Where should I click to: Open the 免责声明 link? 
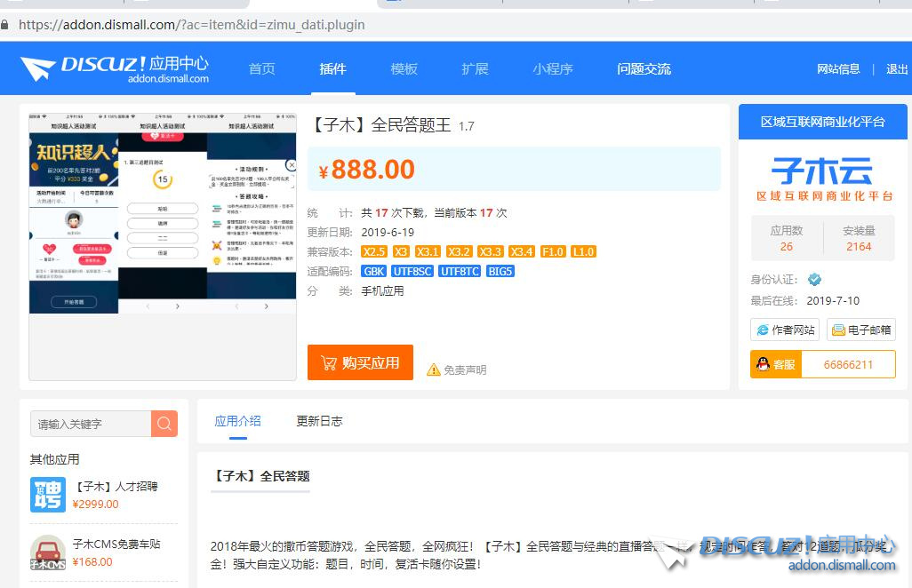[465, 370]
